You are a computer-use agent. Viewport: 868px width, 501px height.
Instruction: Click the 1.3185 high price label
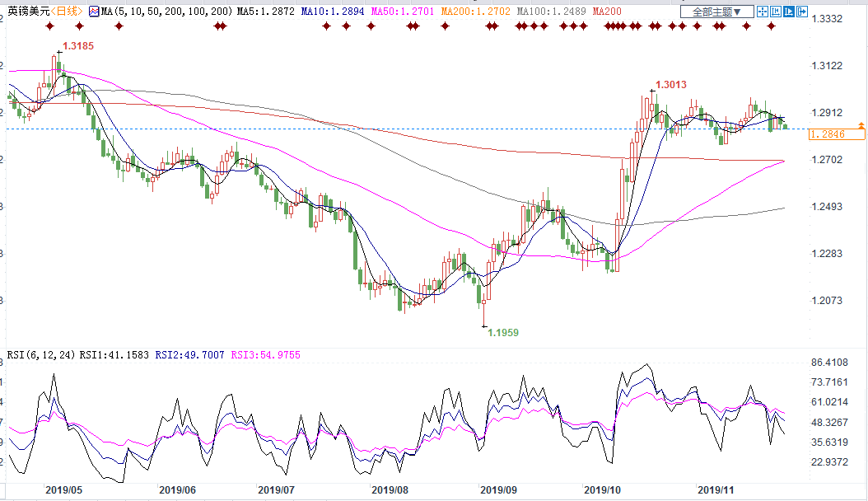(x=78, y=47)
